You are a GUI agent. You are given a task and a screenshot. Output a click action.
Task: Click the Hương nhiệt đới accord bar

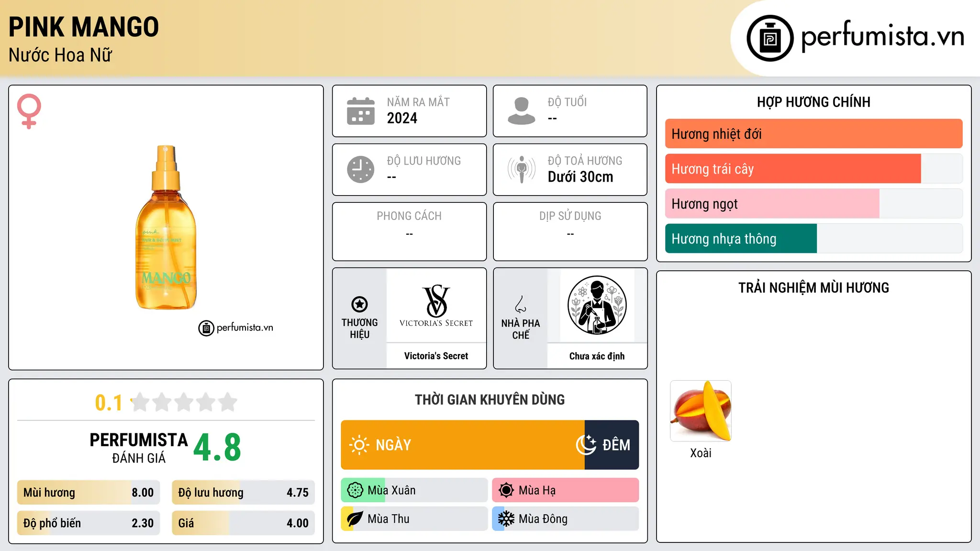point(813,134)
